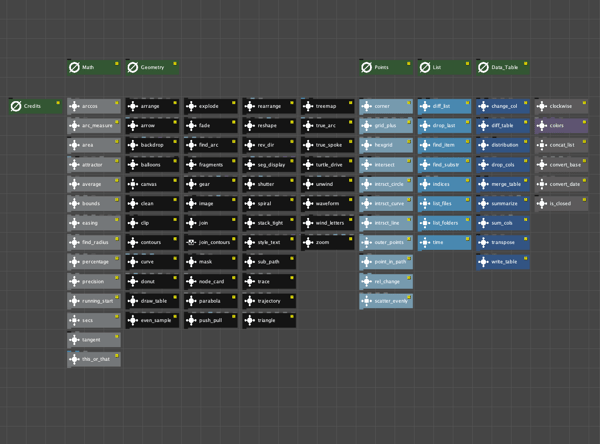The width and height of the screenshot is (600, 444).
Task: Click the "find_radius" node label
Action: (95, 242)
